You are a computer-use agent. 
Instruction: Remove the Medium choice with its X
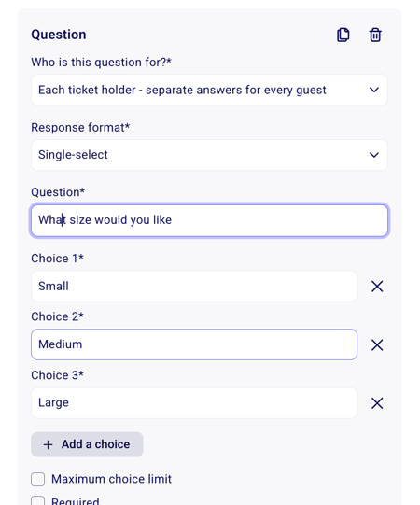point(377,344)
